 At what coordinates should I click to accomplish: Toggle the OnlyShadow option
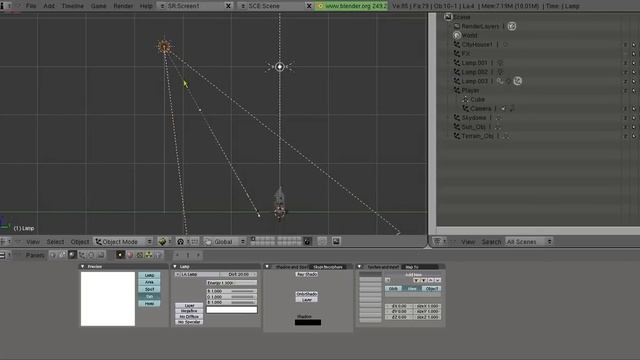point(307,294)
